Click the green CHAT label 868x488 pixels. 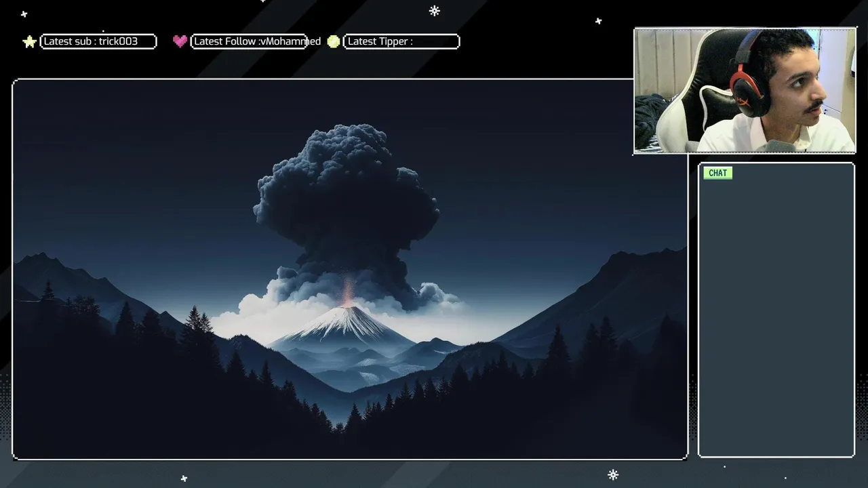717,173
